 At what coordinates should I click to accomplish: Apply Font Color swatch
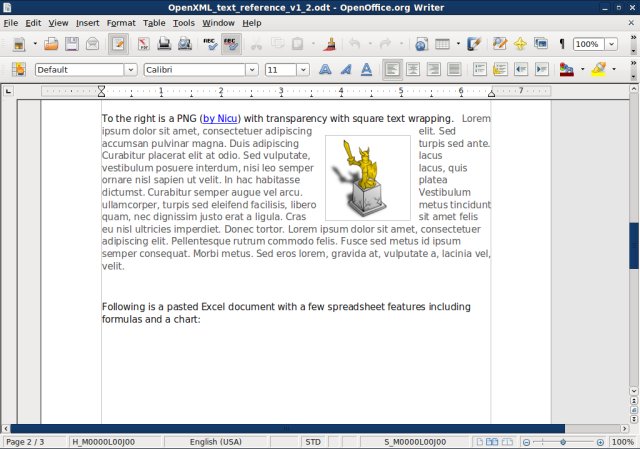(x=567, y=69)
